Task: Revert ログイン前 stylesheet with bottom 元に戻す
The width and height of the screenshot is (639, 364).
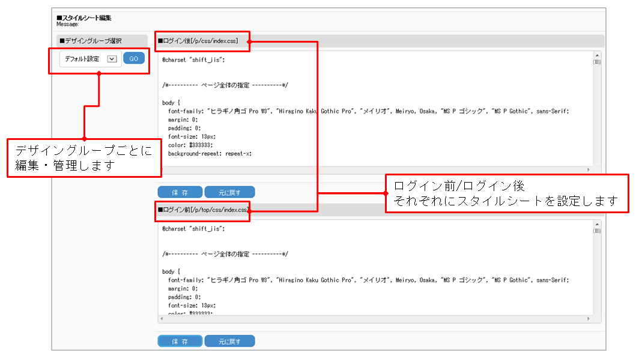Action: 229,341
